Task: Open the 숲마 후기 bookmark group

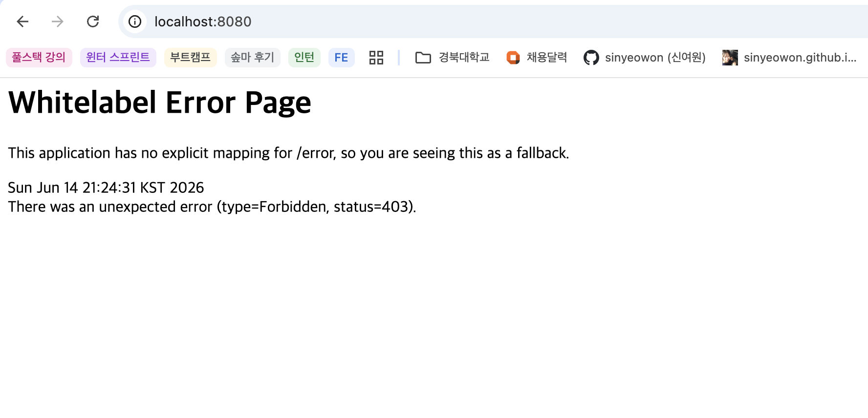Action: (x=253, y=58)
